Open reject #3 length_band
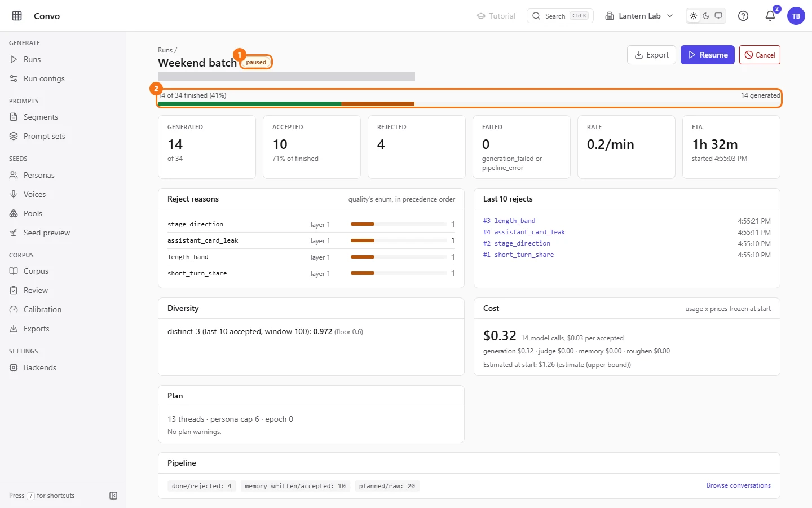This screenshot has width=812, height=508. [x=509, y=221]
